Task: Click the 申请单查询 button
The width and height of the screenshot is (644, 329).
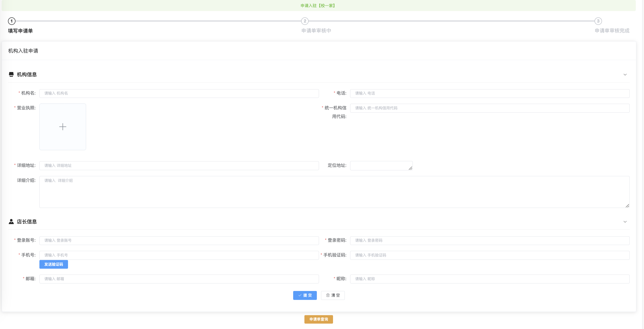Action: pyautogui.click(x=318, y=319)
